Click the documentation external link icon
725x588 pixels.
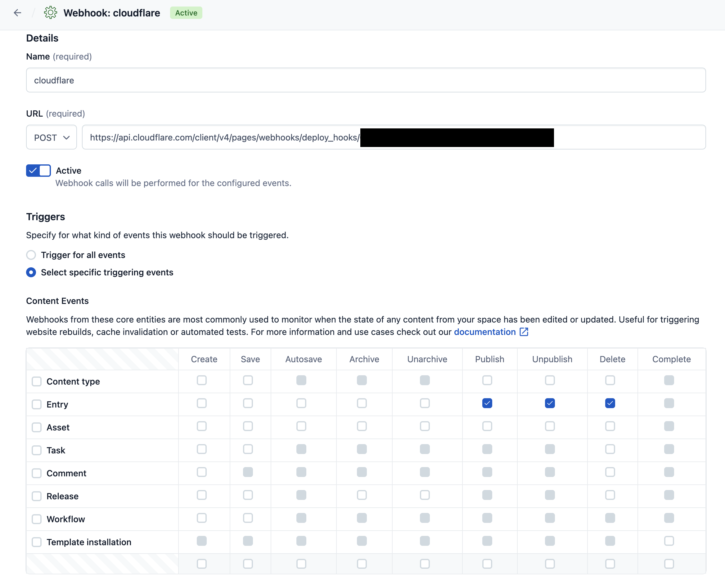[524, 332]
